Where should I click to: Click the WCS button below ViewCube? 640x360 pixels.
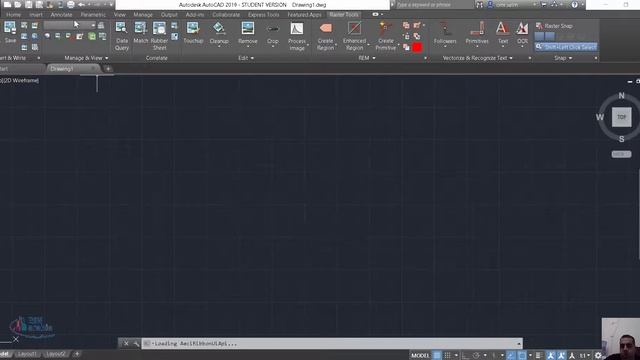(621, 154)
